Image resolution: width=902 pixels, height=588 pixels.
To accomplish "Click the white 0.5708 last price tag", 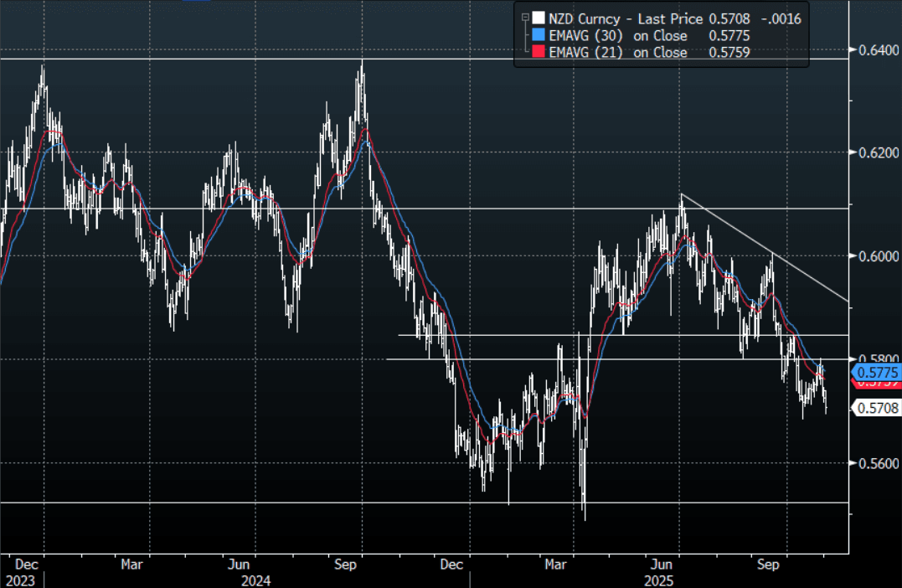I will [x=876, y=408].
